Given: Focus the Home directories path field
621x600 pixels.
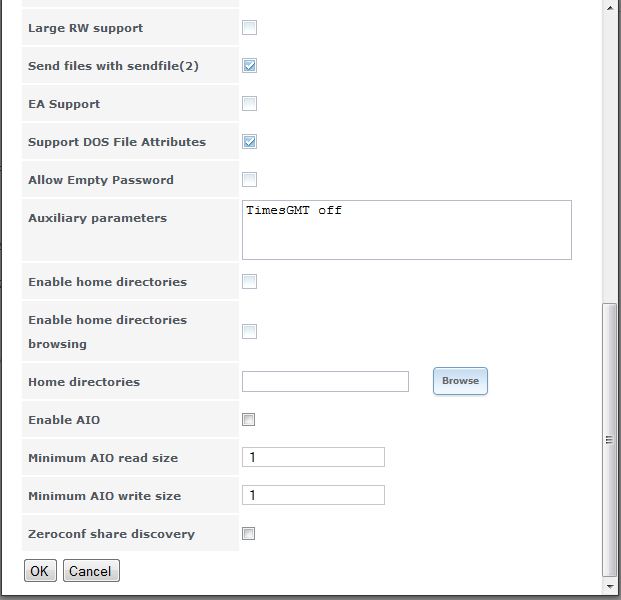Looking at the screenshot, I should point(325,382).
